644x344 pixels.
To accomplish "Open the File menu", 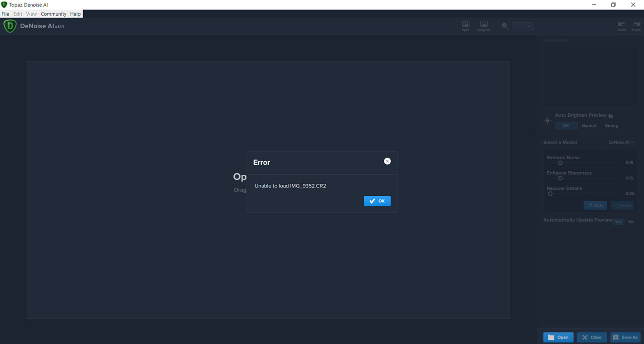I will pos(6,14).
